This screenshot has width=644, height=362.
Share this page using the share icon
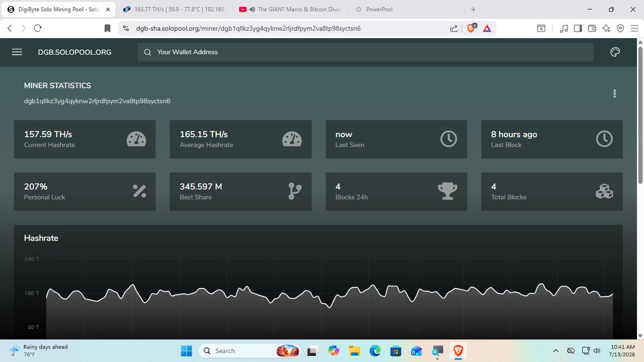coord(453,28)
